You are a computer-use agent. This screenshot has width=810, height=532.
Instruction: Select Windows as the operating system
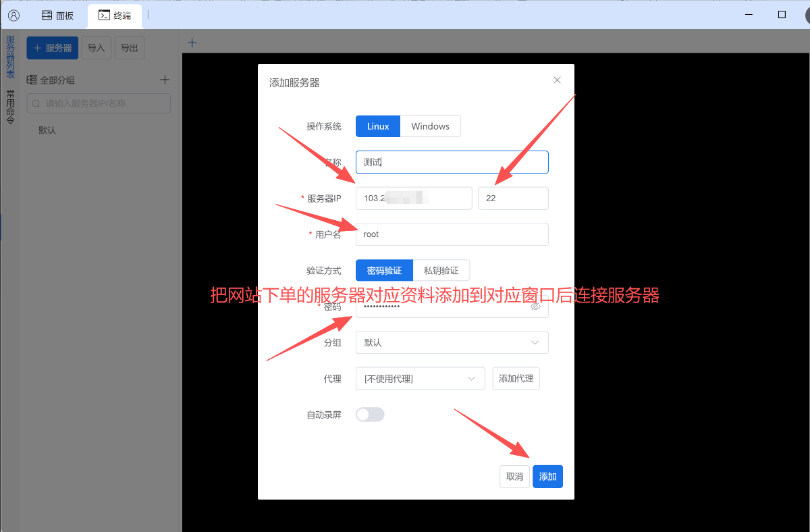(430, 126)
